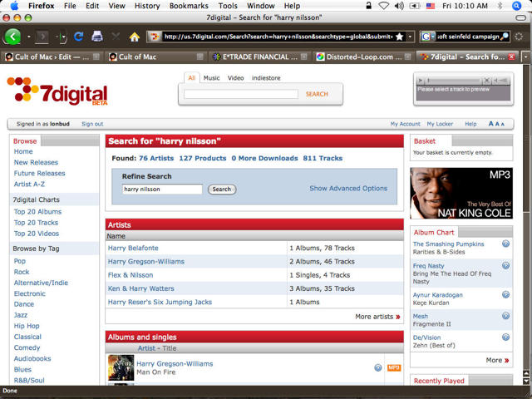Open My Locker link
This screenshot has height=399, width=532.
pyautogui.click(x=440, y=124)
